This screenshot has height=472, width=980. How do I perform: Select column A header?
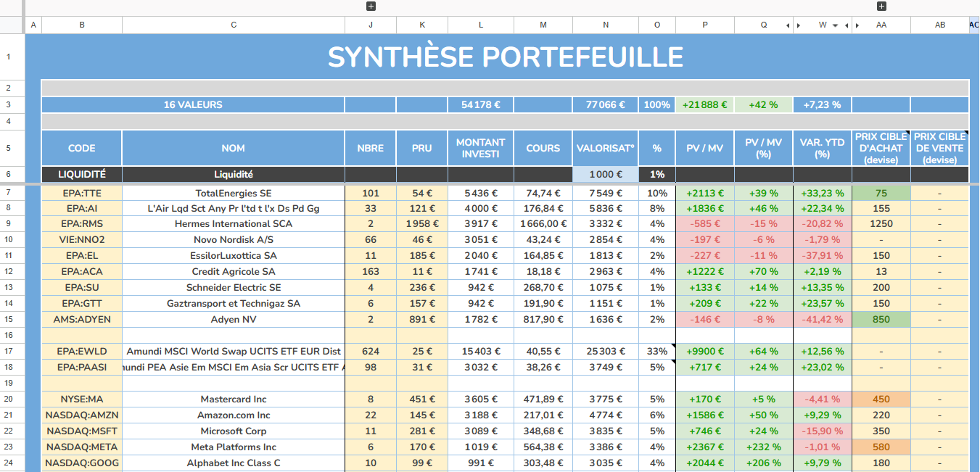(x=33, y=25)
